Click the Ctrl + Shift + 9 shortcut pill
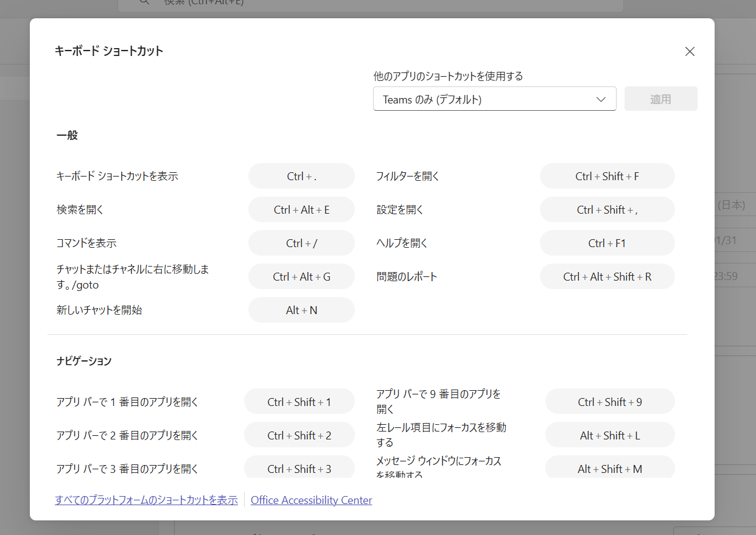 coord(610,402)
